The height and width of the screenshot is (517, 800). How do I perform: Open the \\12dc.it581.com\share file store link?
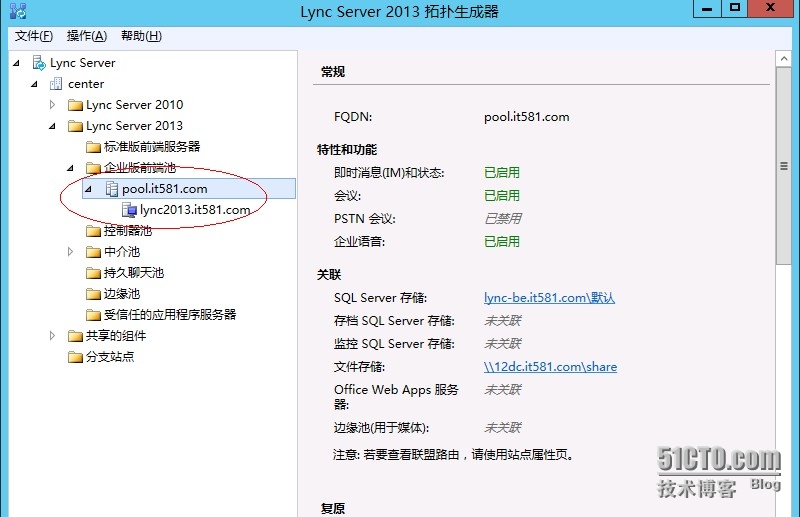tap(551, 366)
